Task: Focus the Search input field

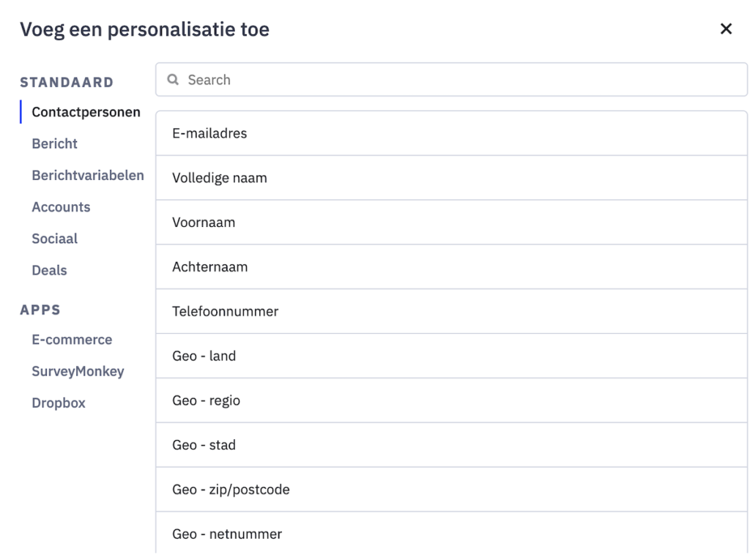Action: pos(454,80)
